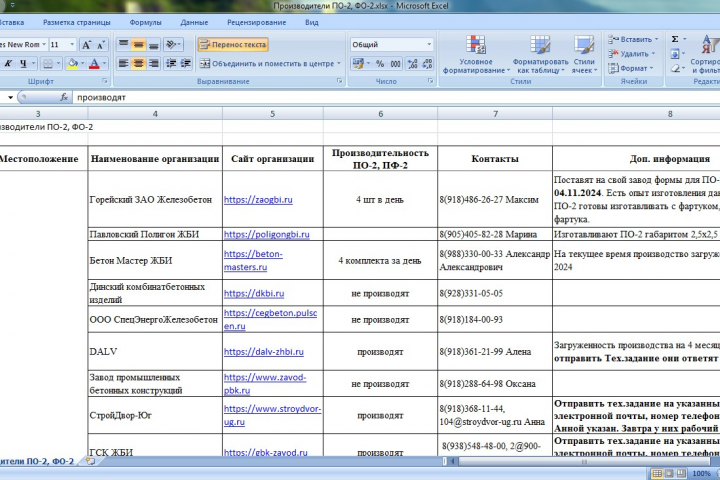The width and height of the screenshot is (720, 480).
Task: Open the font color dropdown arrow
Action: (x=104, y=63)
